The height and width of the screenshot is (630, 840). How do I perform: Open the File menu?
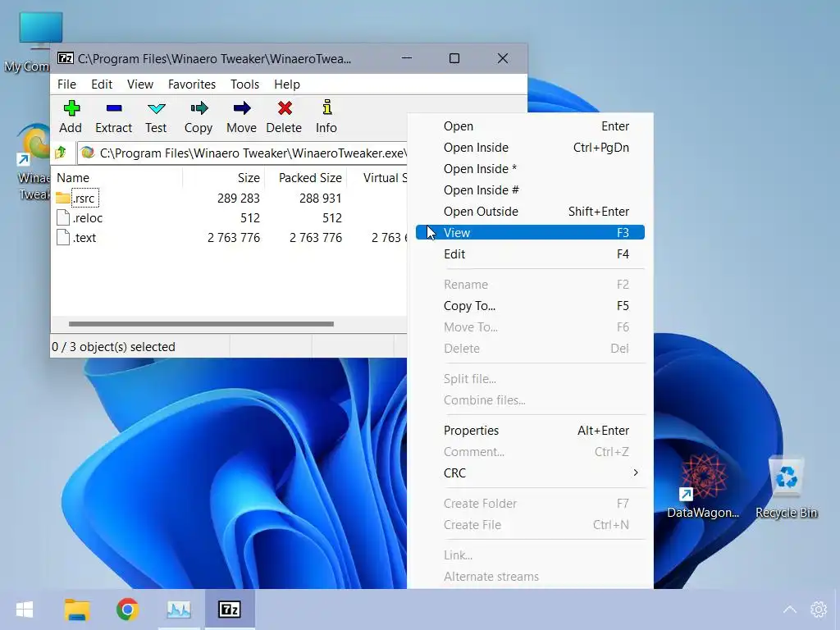point(66,84)
